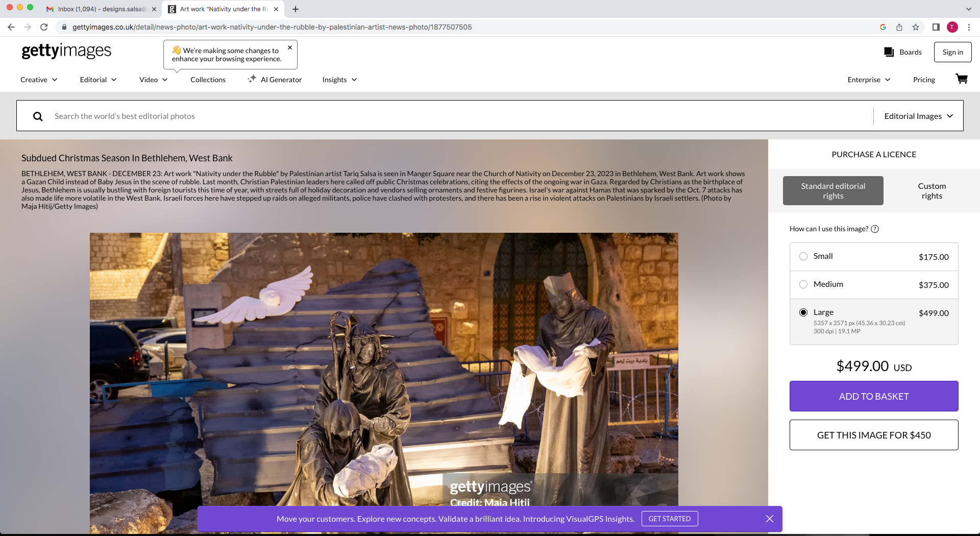Click the search magnifier icon
This screenshot has height=536, width=980.
click(38, 116)
